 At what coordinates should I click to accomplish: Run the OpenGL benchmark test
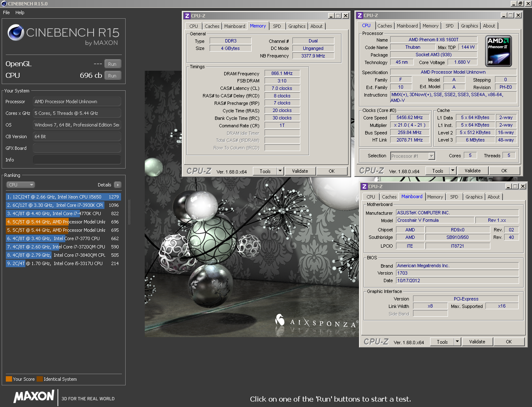pos(112,64)
